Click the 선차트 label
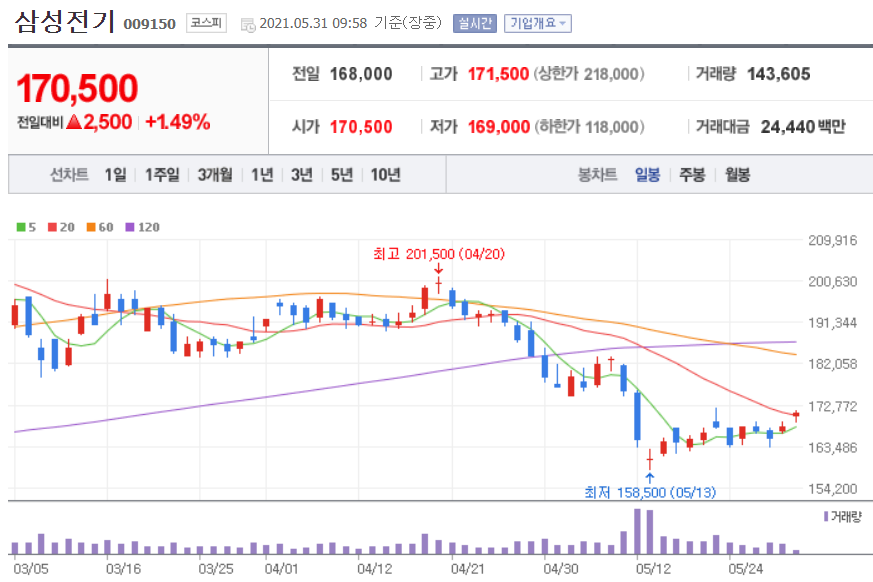Screen dimensions: 873x582 pos(70,175)
